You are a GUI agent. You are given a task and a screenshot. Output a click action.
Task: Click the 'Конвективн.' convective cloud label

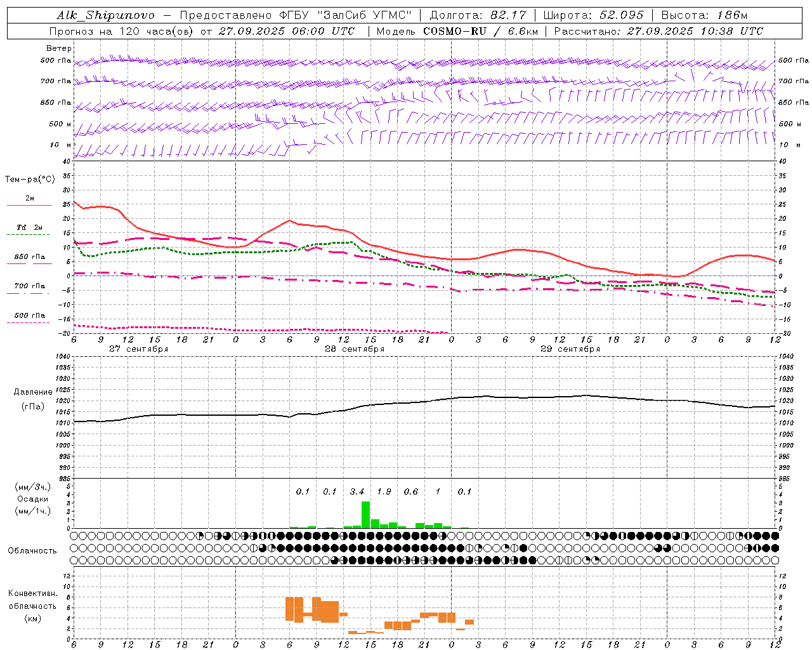point(33,594)
